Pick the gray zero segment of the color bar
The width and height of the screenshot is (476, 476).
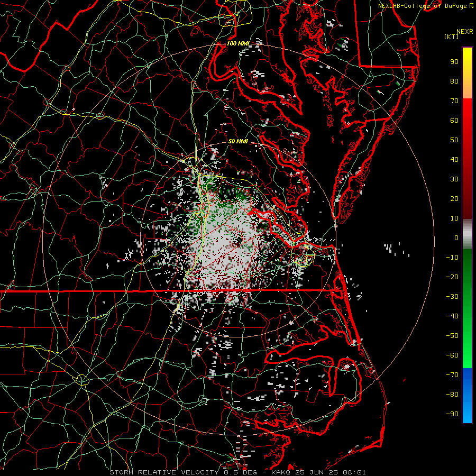(x=467, y=234)
